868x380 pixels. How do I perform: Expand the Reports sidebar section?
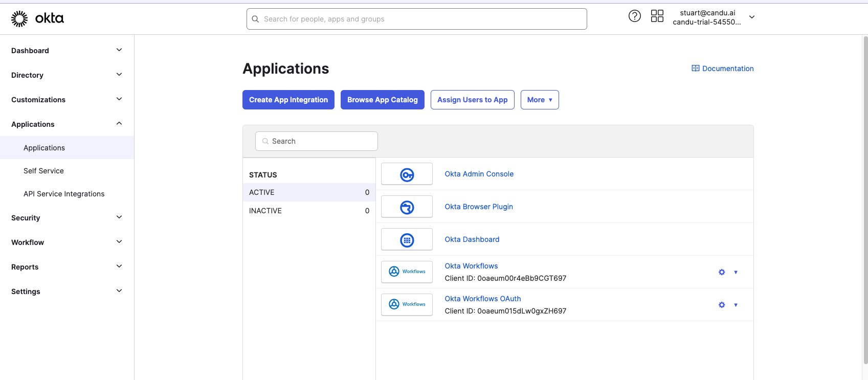67,266
